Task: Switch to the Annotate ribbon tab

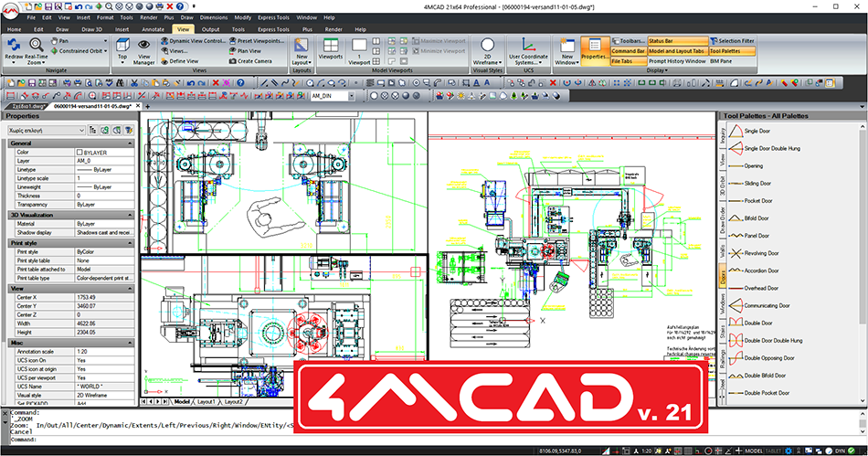Action: [x=153, y=29]
